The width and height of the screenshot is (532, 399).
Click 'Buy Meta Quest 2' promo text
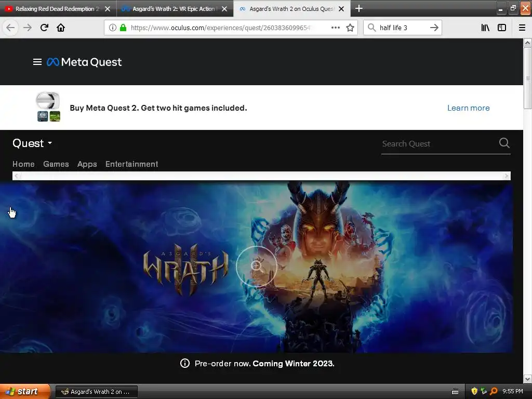point(158,108)
